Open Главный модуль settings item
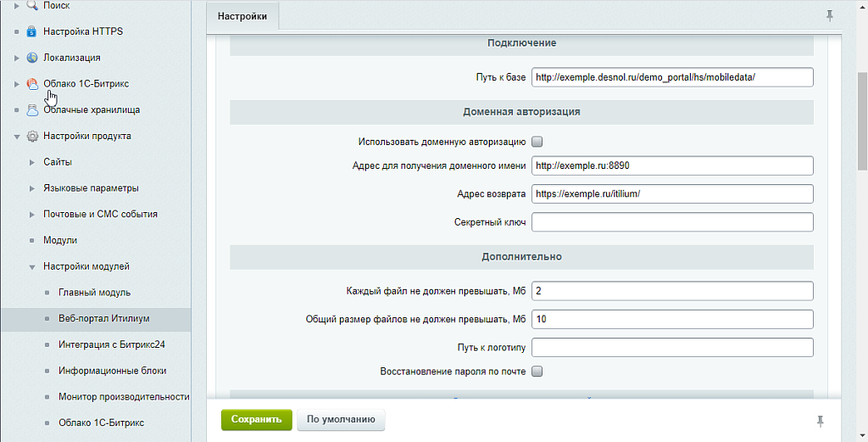This screenshot has height=442, width=868. click(x=94, y=293)
